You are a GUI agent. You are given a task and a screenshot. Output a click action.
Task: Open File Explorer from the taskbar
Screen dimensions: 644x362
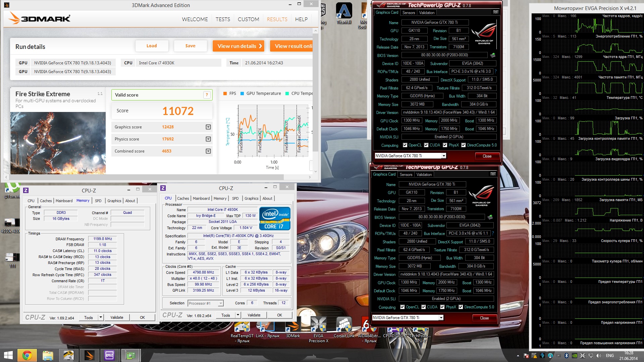tap(48, 355)
